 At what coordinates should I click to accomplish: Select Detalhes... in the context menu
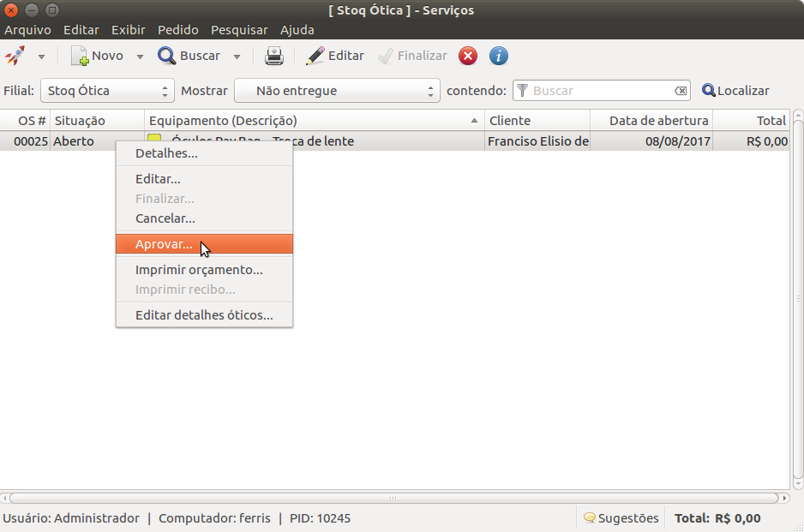[204, 153]
